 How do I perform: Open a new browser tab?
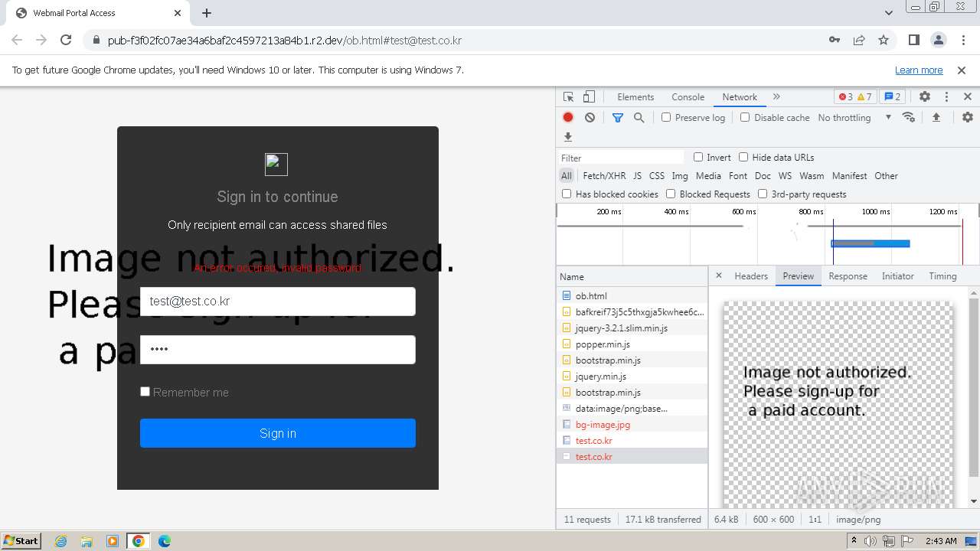click(x=207, y=13)
